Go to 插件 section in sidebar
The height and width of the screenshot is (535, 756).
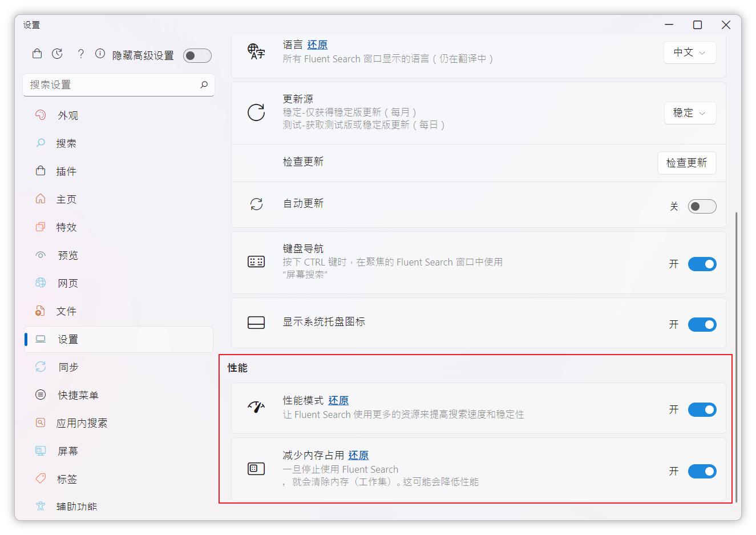[x=66, y=171]
